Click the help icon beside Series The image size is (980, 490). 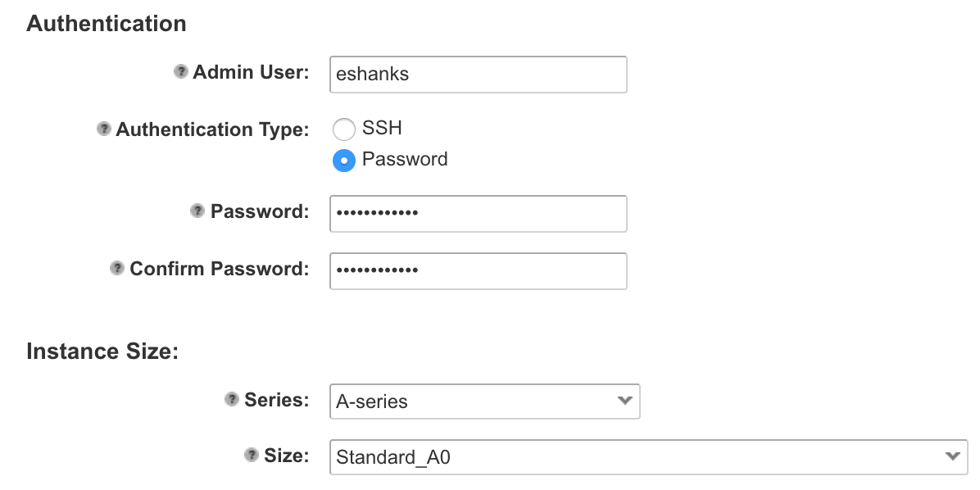point(232,400)
